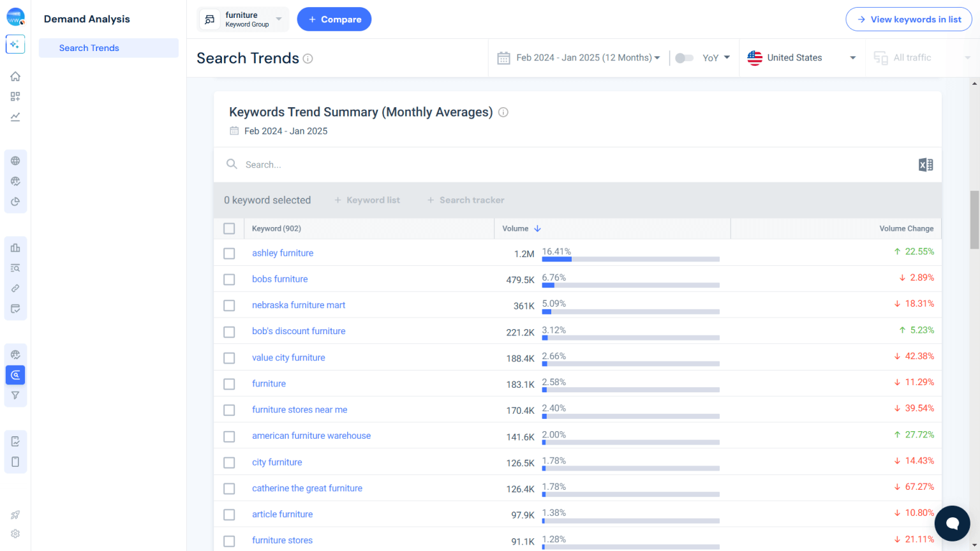Select the highlighted keyword research magnifier icon
Viewport: 980px width, 551px height.
(x=15, y=375)
